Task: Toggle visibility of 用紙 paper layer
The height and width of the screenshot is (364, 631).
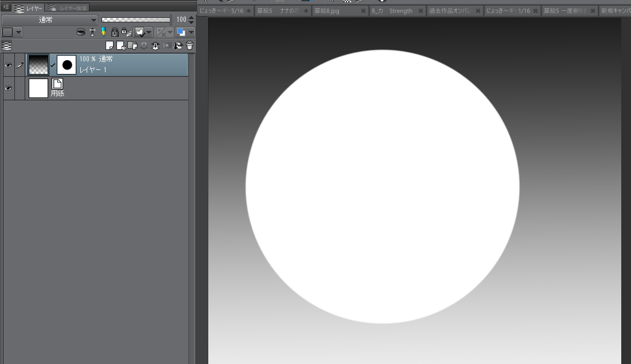Action: coord(8,88)
